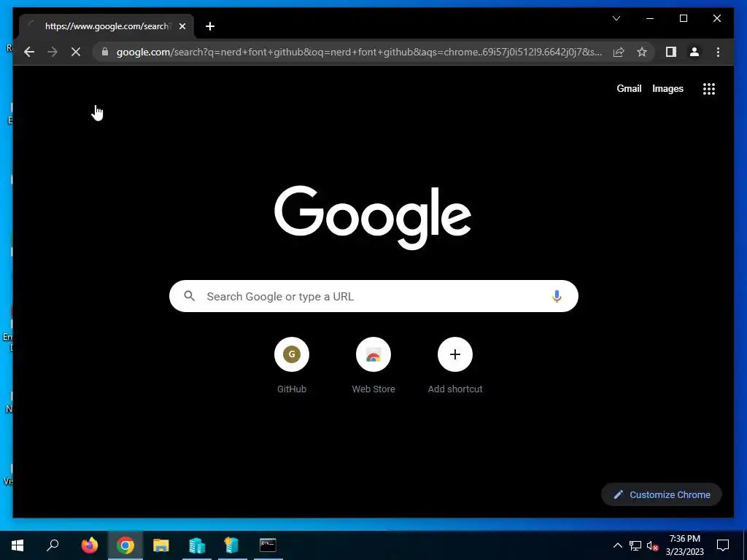Open the Web Store shortcut
747x560 pixels.
(373, 365)
